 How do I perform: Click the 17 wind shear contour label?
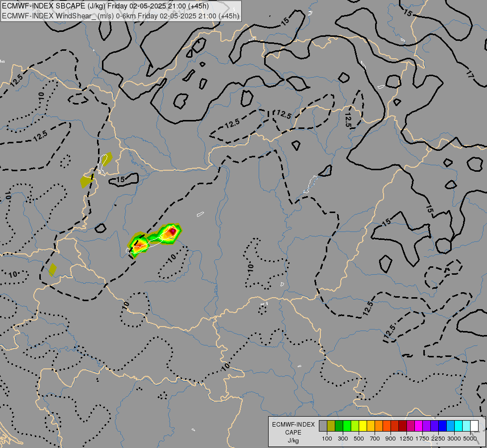[470, 74]
